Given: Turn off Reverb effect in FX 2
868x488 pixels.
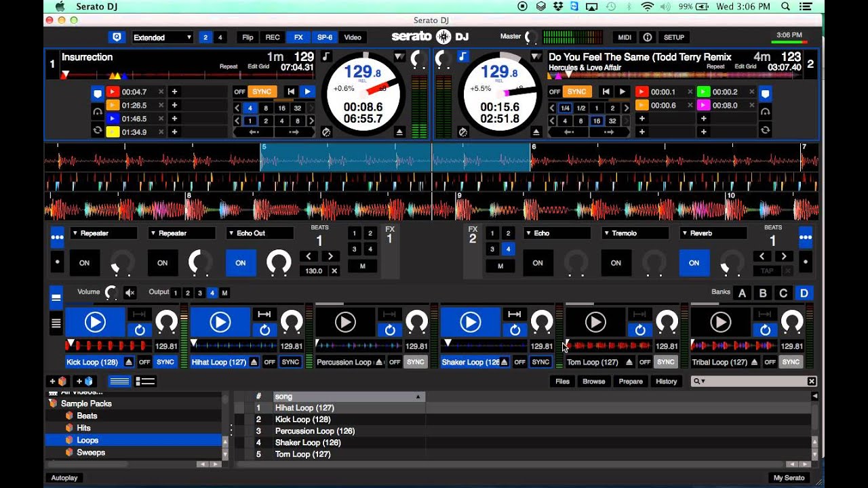Looking at the screenshot, I should pos(694,263).
